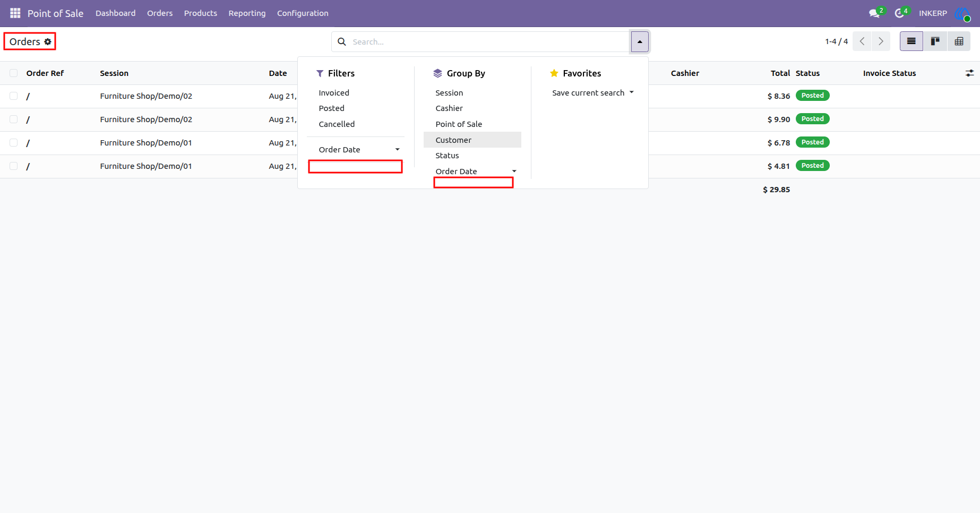The image size is (980, 513).
Task: Open the apps grid menu icon
Action: (x=15, y=13)
